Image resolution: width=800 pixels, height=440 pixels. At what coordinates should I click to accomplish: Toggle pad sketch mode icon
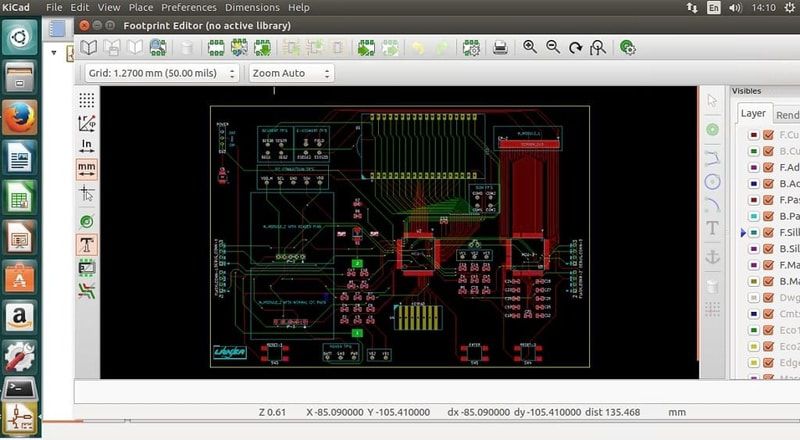pyautogui.click(x=87, y=222)
